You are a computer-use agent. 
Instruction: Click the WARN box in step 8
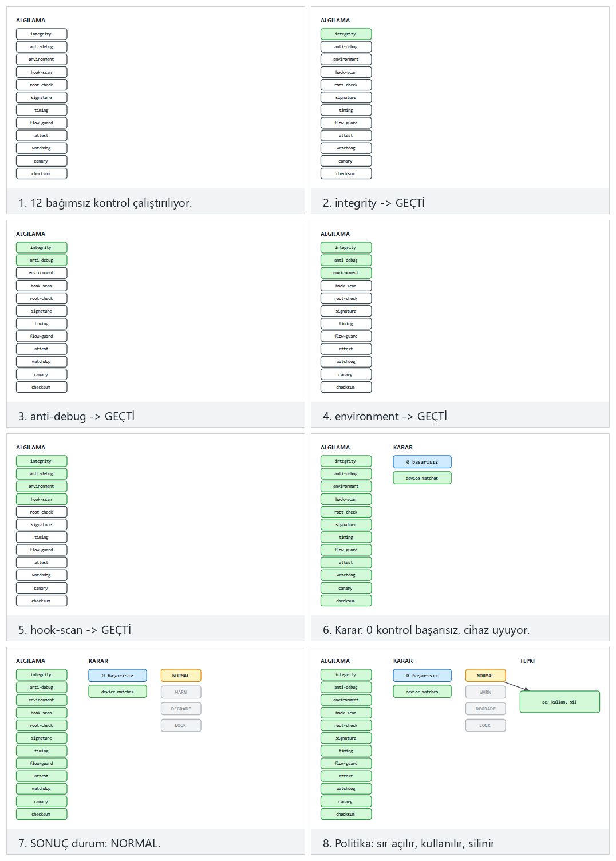(x=485, y=692)
